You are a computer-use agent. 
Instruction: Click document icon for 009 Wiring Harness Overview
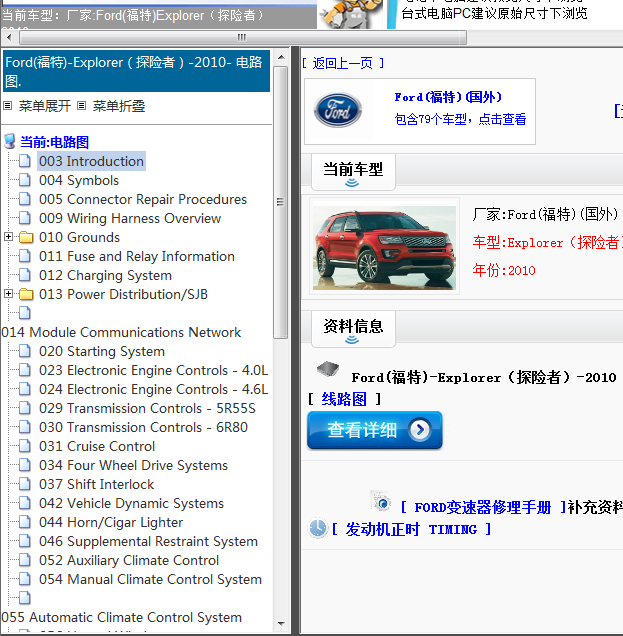click(25, 218)
